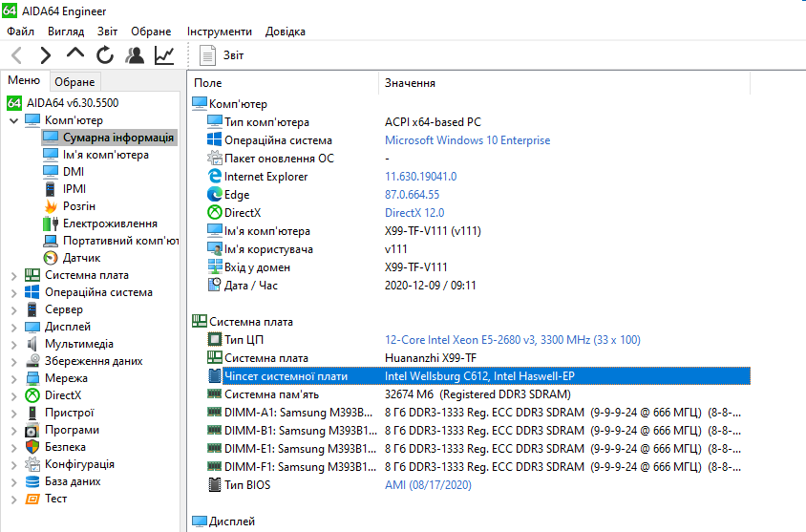Expand the Збереження даних tree node

coord(14,362)
